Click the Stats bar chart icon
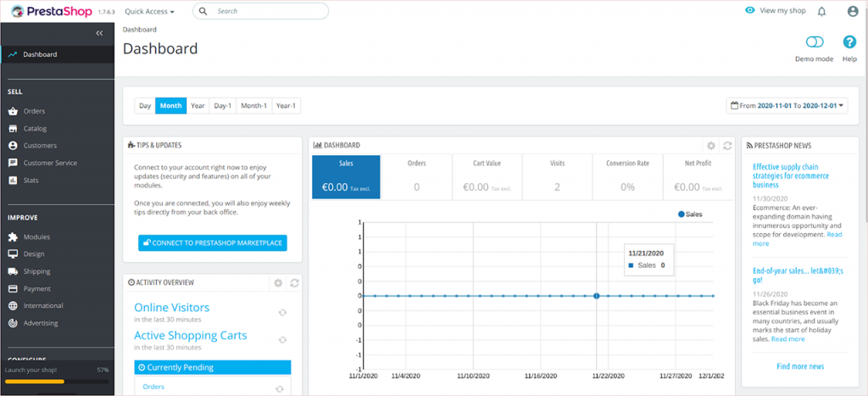This screenshot has height=396, width=868. [13, 180]
